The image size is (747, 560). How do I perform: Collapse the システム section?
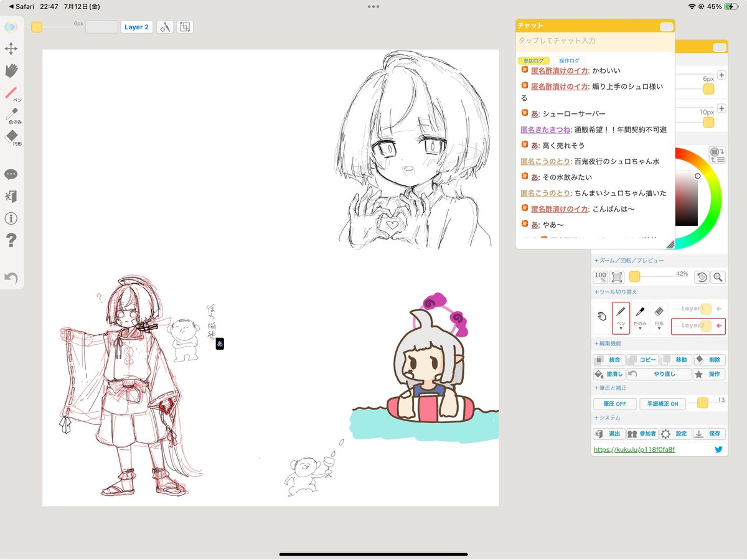pyautogui.click(x=608, y=418)
